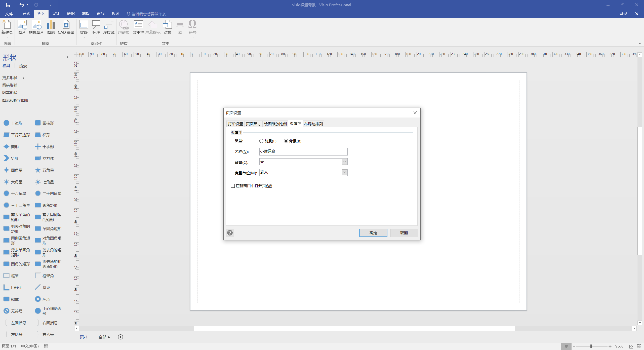Select the Decagon (十边形) shape
This screenshot has height=350, width=644.
pos(13,123)
